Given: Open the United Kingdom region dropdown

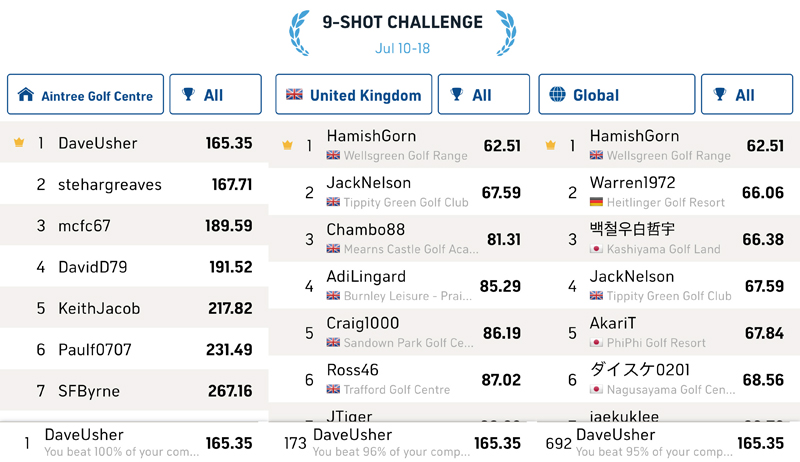Looking at the screenshot, I should click(x=354, y=94).
